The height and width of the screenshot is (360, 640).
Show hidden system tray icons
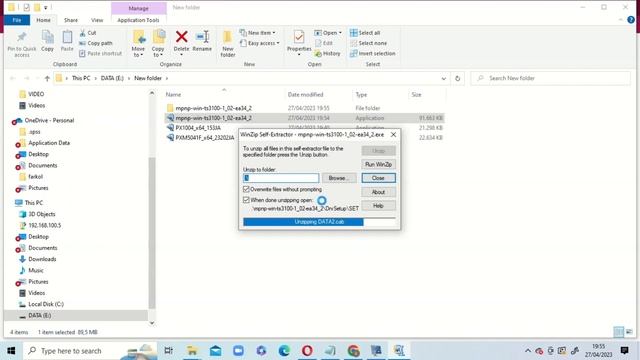click(528, 351)
